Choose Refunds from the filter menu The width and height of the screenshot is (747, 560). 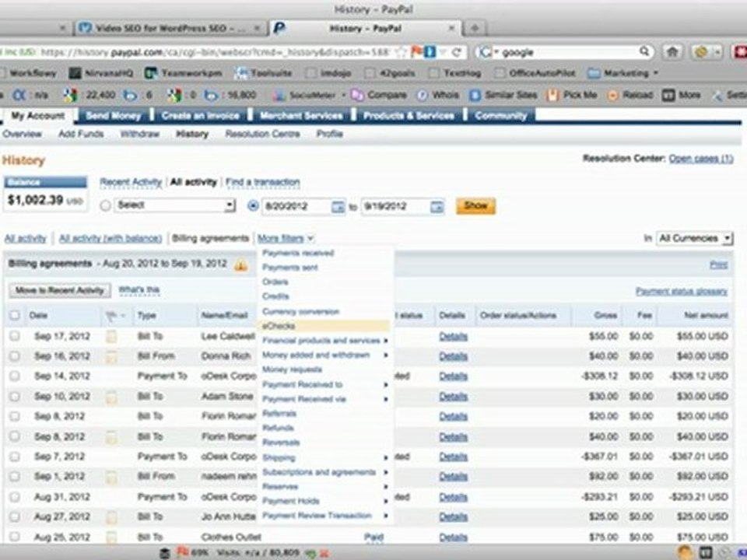coord(278,428)
